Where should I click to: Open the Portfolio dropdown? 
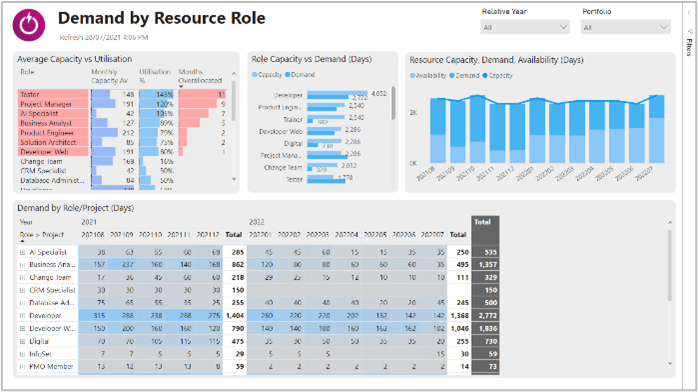(x=625, y=28)
